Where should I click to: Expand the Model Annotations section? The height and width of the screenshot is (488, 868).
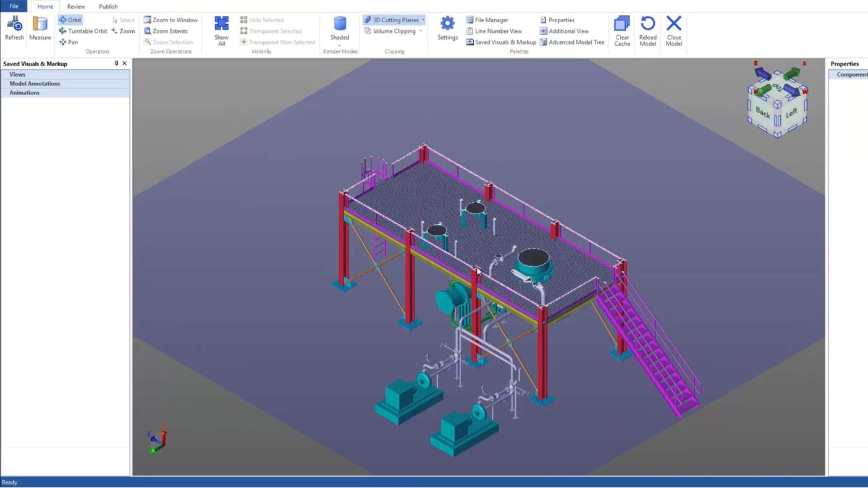pos(35,83)
